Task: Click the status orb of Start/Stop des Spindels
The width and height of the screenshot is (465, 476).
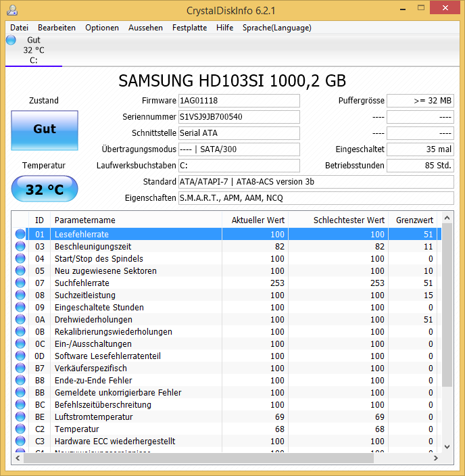Action: pos(20,258)
